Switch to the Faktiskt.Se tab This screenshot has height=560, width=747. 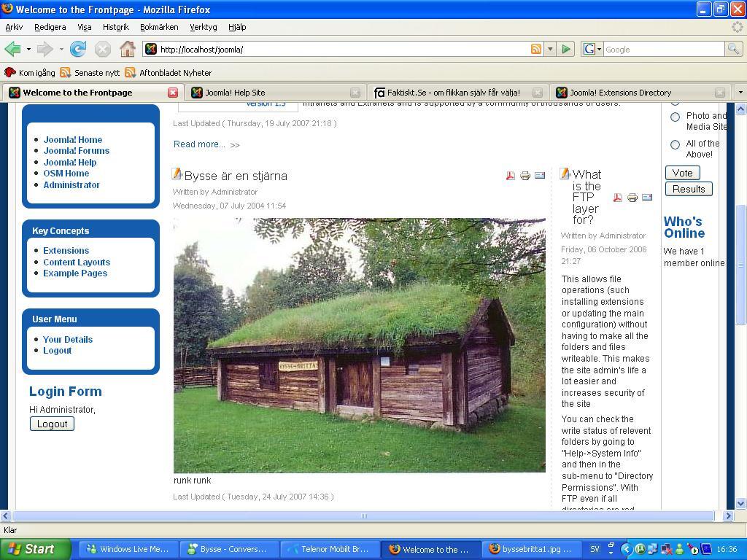[x=458, y=93]
